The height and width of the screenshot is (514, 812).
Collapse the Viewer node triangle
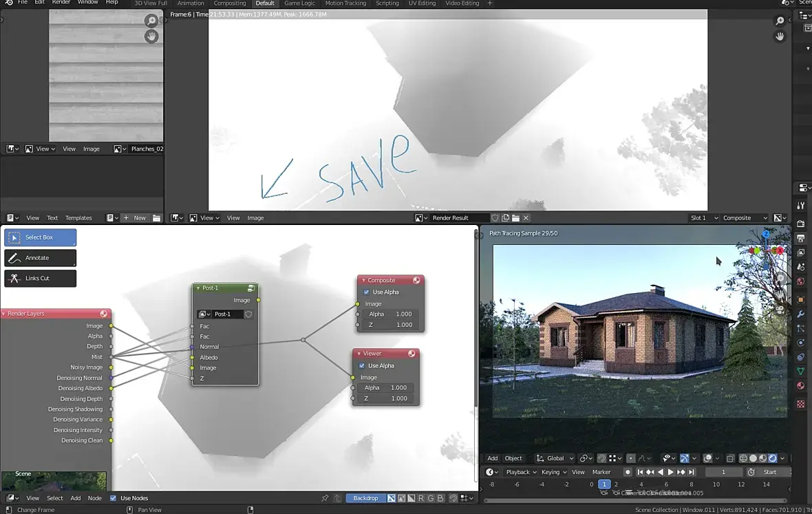coord(359,354)
